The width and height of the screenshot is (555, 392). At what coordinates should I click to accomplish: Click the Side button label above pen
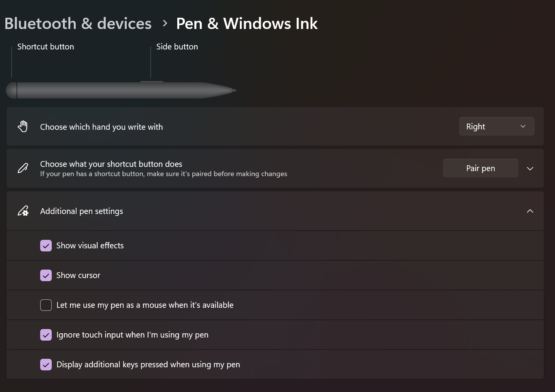coord(177,47)
